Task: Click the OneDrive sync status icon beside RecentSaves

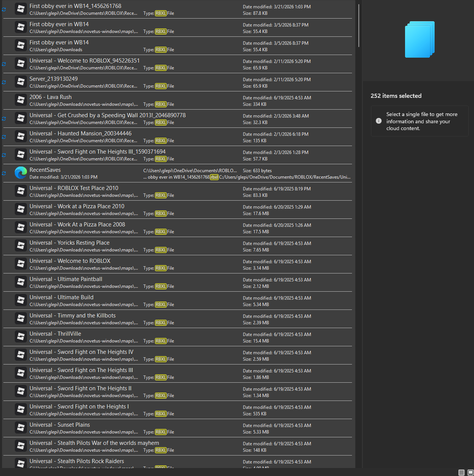Action: 4,173
